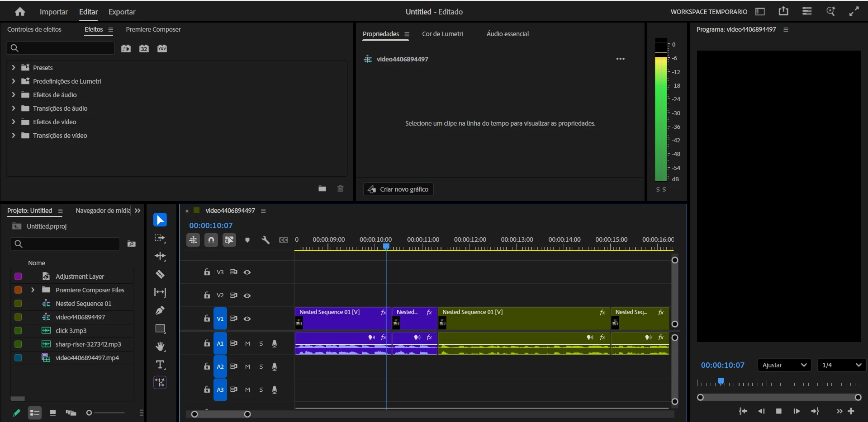868x422 pixels.
Task: Switch to Exportar tab
Action: click(122, 12)
